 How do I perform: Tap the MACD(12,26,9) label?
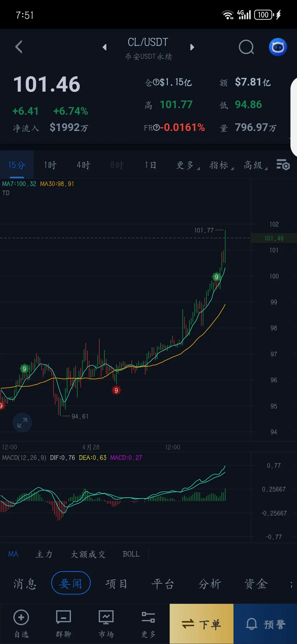coord(24,458)
